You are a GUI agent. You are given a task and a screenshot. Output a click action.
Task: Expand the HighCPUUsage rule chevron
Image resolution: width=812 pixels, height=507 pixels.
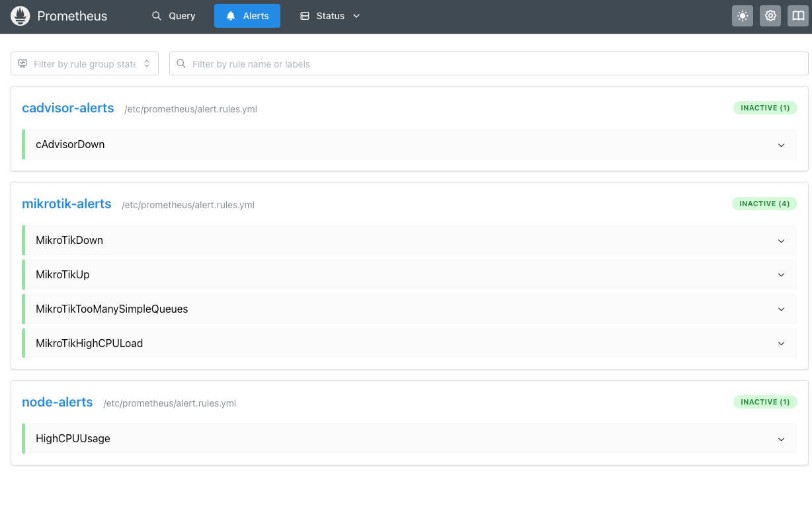781,439
